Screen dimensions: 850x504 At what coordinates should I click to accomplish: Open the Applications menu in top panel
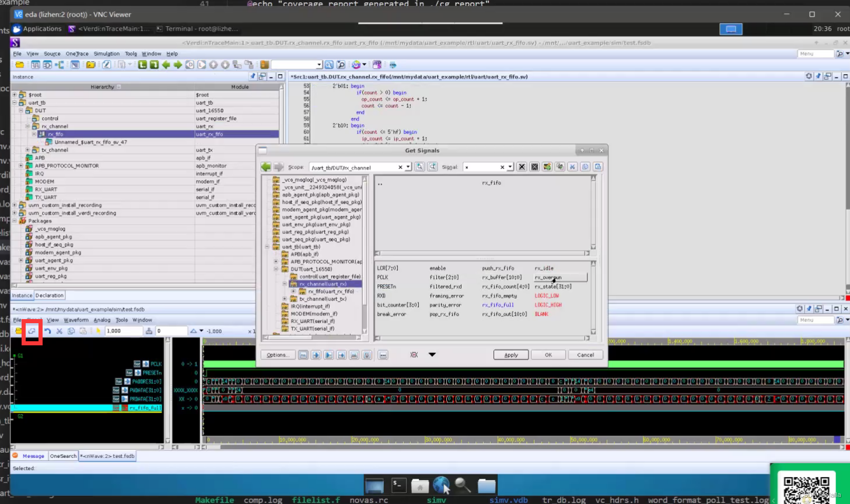tap(37, 29)
